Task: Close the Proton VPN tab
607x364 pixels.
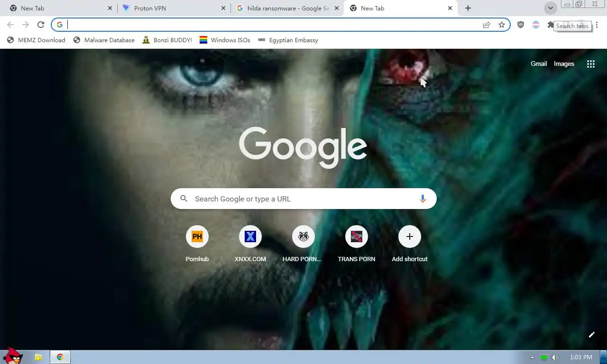Action: pyautogui.click(x=223, y=8)
